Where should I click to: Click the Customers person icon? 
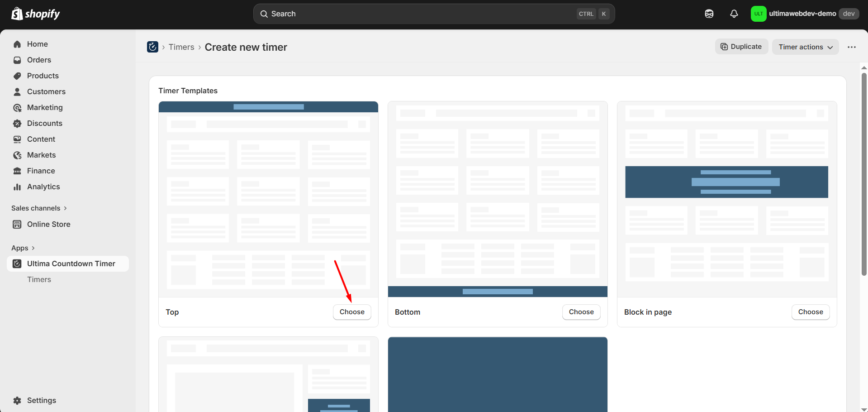point(17,91)
